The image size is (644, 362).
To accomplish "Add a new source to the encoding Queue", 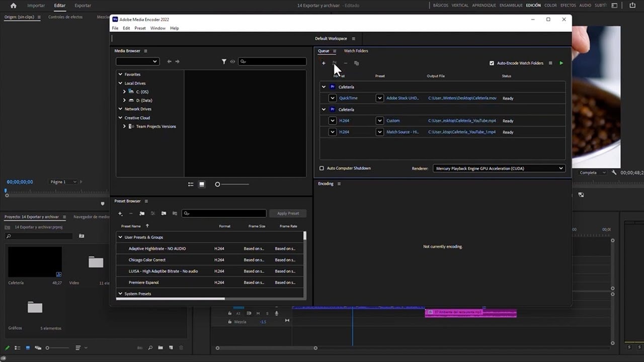I will point(324,63).
